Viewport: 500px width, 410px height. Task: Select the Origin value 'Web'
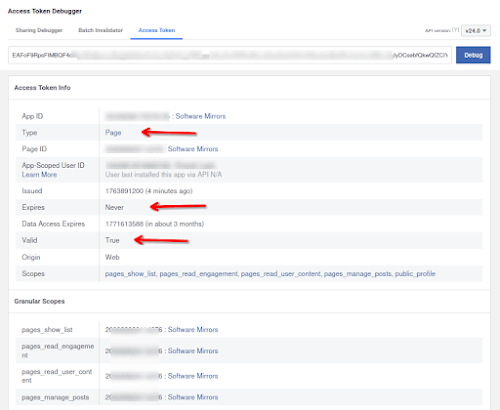112,257
